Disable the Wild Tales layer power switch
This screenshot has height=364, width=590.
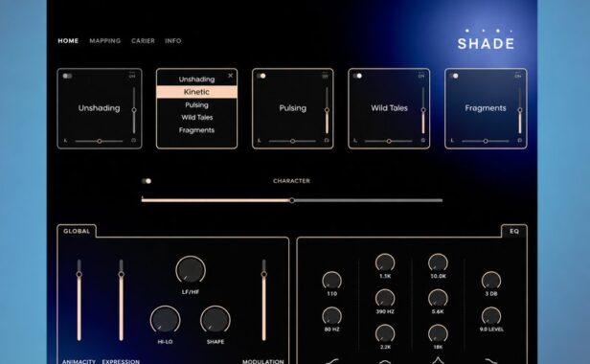coord(357,76)
